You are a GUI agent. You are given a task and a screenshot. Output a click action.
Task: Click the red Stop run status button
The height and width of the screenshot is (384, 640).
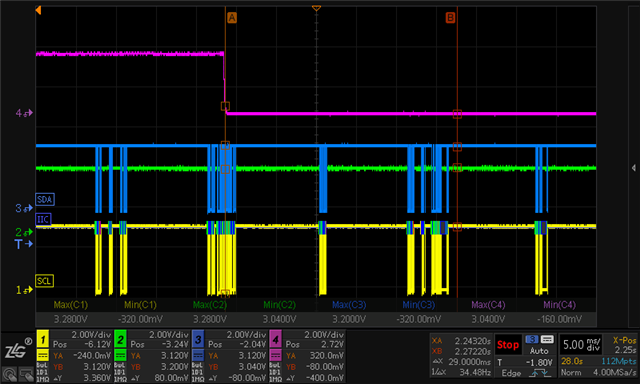tap(508, 345)
